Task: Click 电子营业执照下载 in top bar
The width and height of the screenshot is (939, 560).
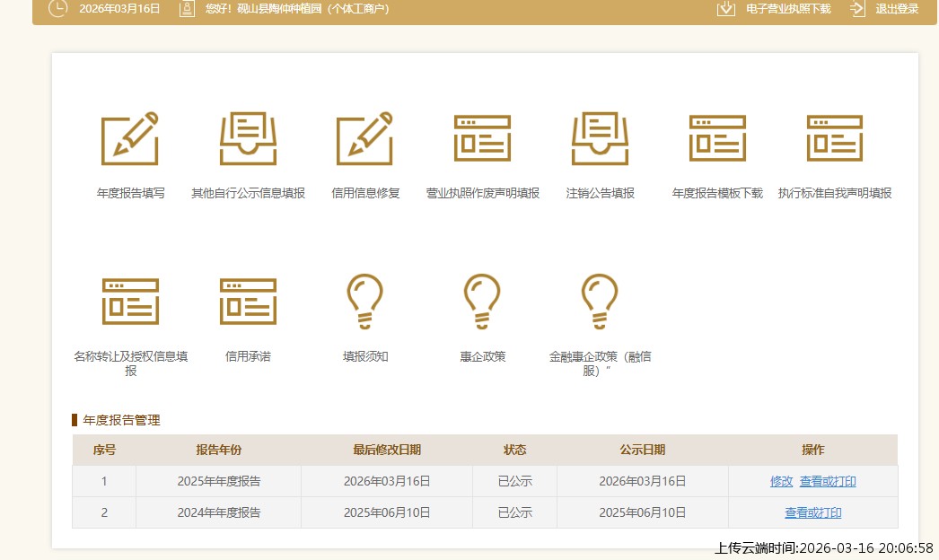Action: (788, 9)
